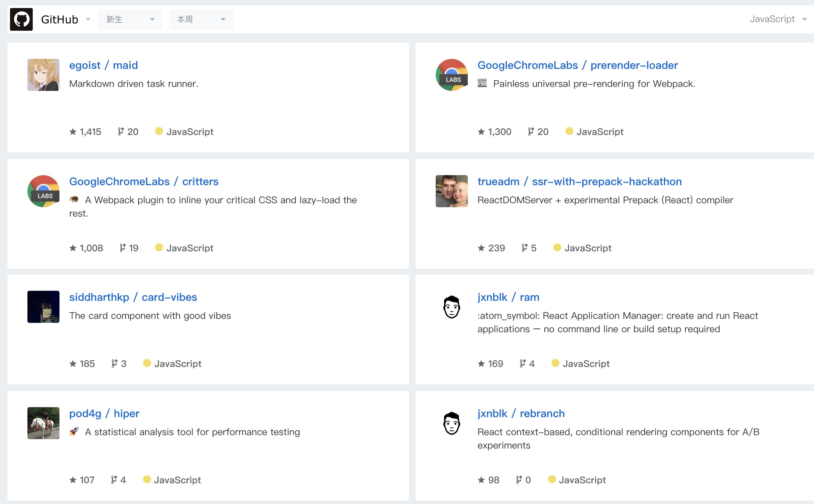
Task: Click the star icon on egoist/maid card
Action: pyautogui.click(x=73, y=132)
